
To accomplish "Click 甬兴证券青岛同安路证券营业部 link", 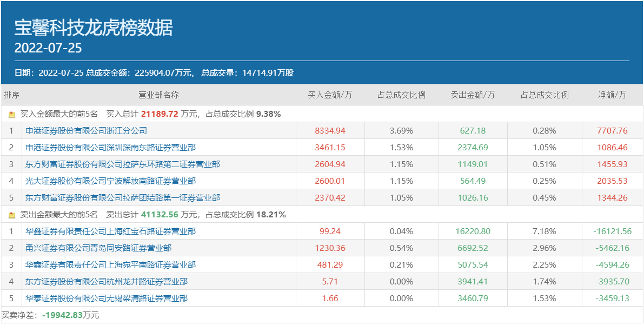I will click(x=98, y=248).
